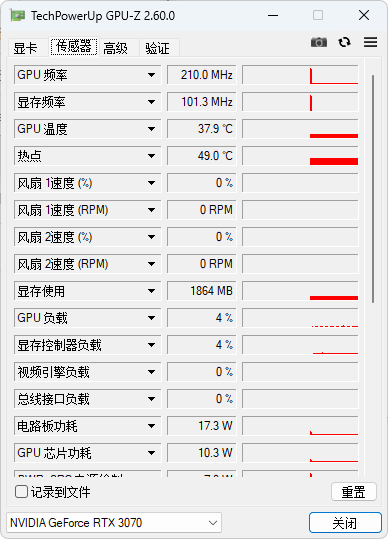Click the 显存使用 history graph
This screenshot has height=539, width=388.
pyautogui.click(x=300, y=291)
